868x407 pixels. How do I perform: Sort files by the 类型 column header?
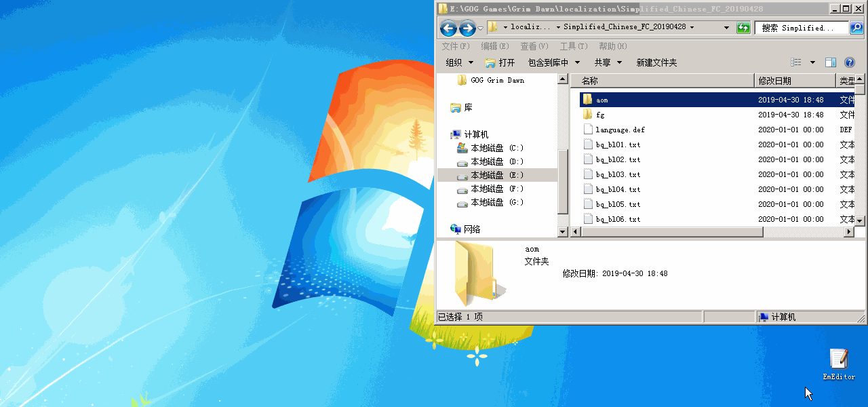pyautogui.click(x=845, y=81)
